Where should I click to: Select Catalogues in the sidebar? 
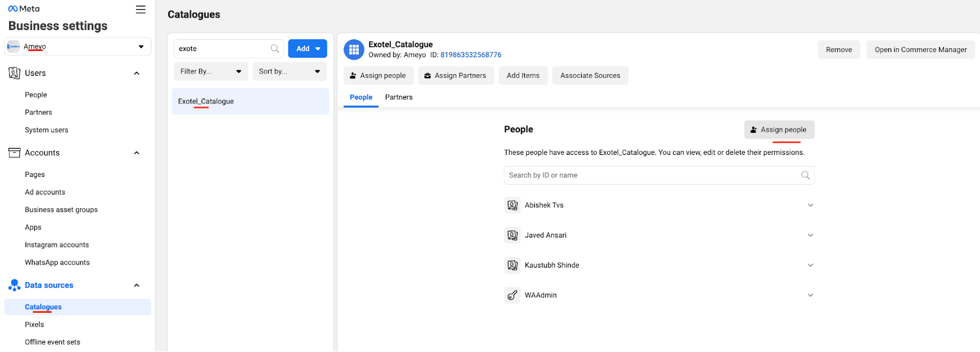[x=78, y=307]
